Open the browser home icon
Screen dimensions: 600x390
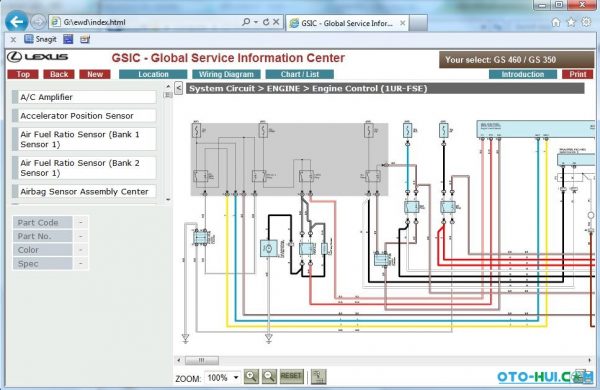point(556,23)
